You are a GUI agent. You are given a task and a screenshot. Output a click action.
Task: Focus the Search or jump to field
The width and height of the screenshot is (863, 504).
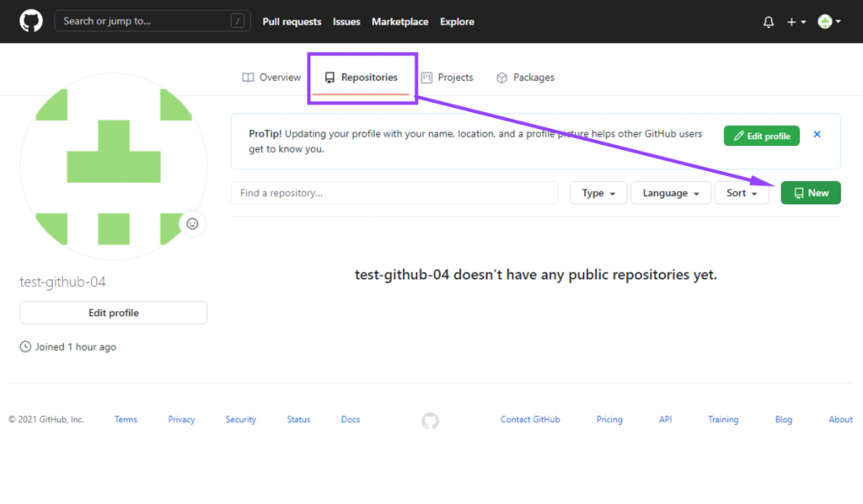click(x=153, y=21)
